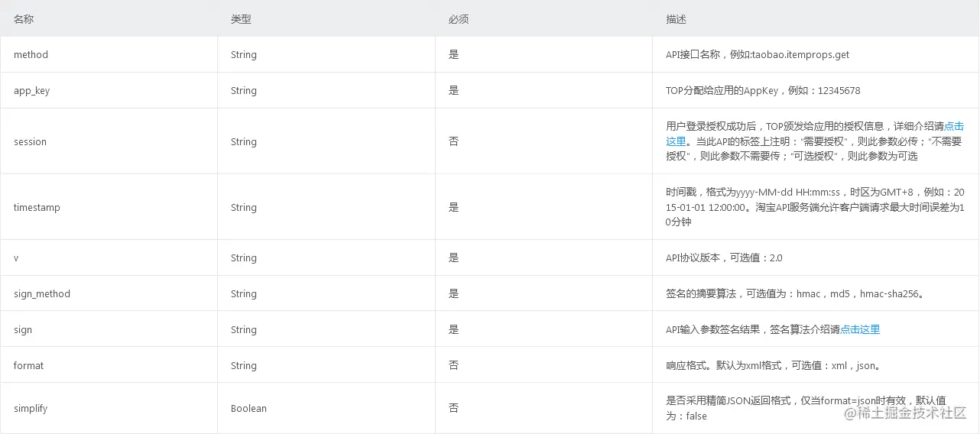
Task: Select the timestamp parameter name cell
Action: click(x=37, y=208)
